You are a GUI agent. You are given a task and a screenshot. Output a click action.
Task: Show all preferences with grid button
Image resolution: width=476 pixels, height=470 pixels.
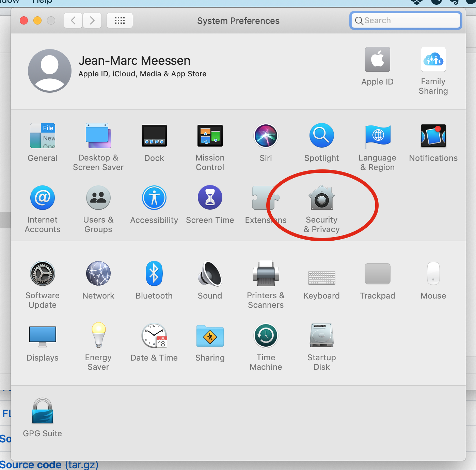tap(120, 20)
